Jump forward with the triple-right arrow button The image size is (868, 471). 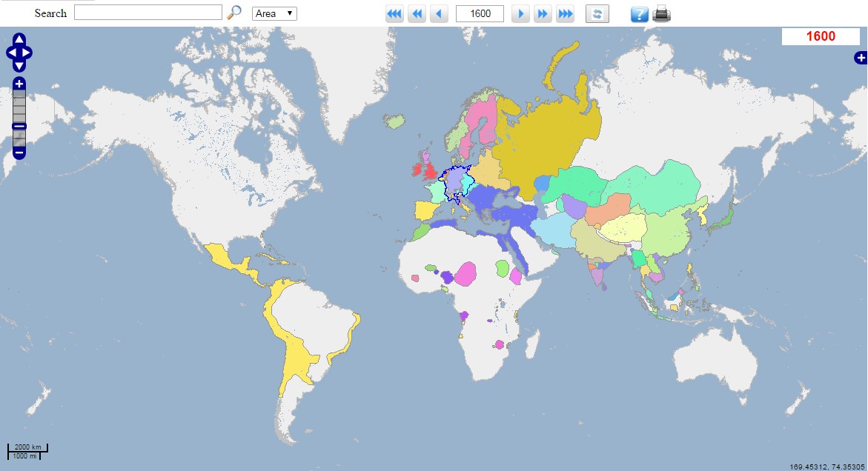(x=565, y=14)
